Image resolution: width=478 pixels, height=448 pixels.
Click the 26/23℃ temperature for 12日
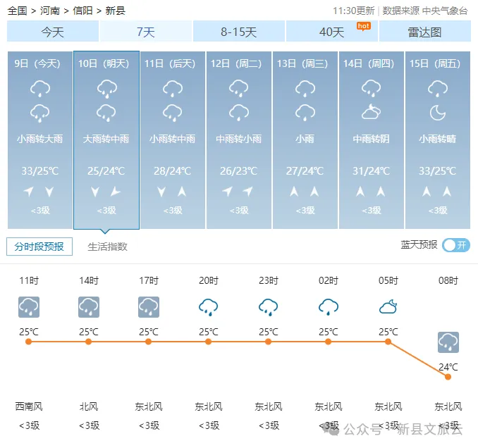pos(239,171)
